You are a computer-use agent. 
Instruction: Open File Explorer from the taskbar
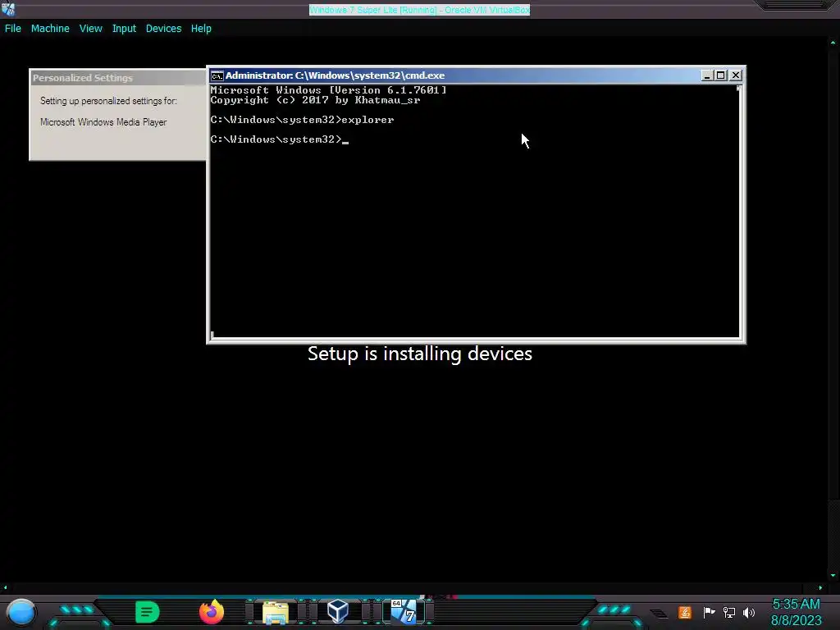coord(276,612)
